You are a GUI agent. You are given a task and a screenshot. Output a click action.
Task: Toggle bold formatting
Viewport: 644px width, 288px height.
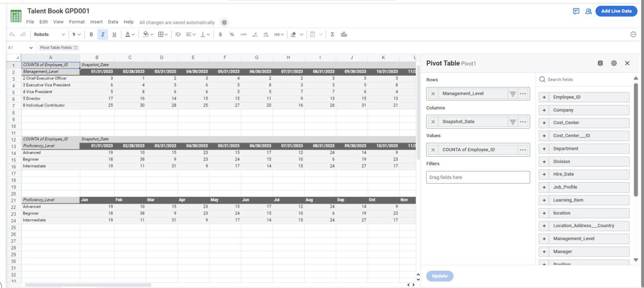pyautogui.click(x=91, y=34)
